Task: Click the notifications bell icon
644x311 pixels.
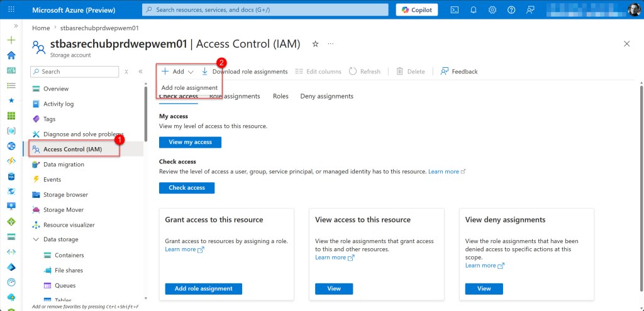Action: [474, 10]
